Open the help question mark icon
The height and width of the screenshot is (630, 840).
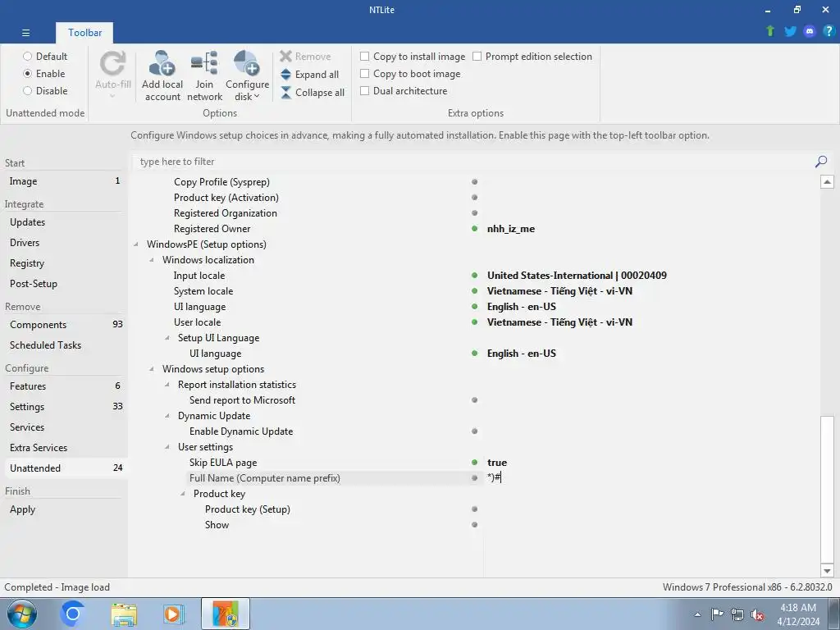pos(829,31)
